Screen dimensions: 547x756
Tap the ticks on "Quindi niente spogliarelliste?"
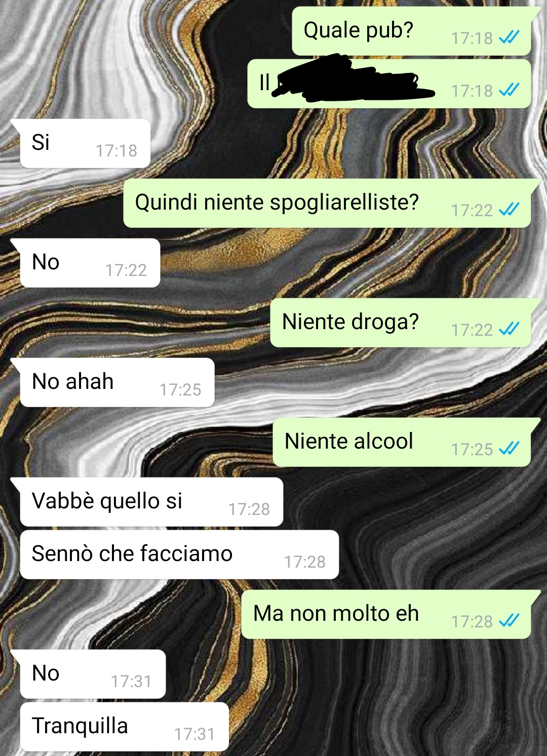pos(509,210)
